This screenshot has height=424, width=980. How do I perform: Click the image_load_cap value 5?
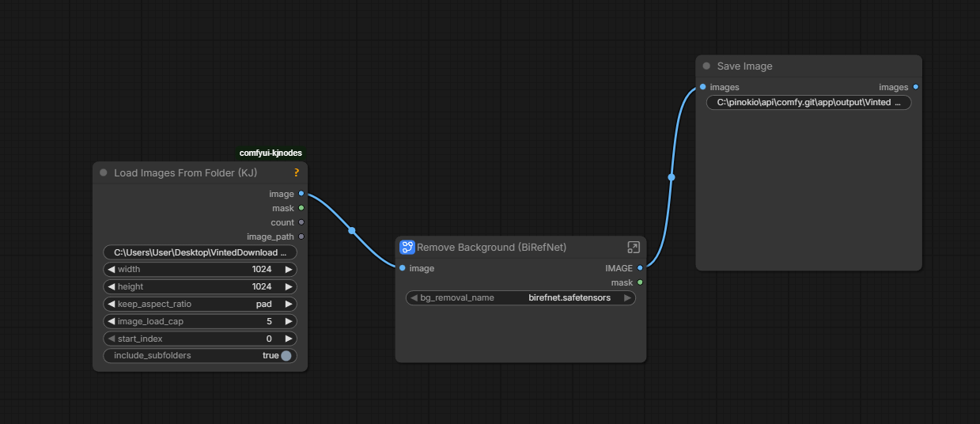(269, 321)
